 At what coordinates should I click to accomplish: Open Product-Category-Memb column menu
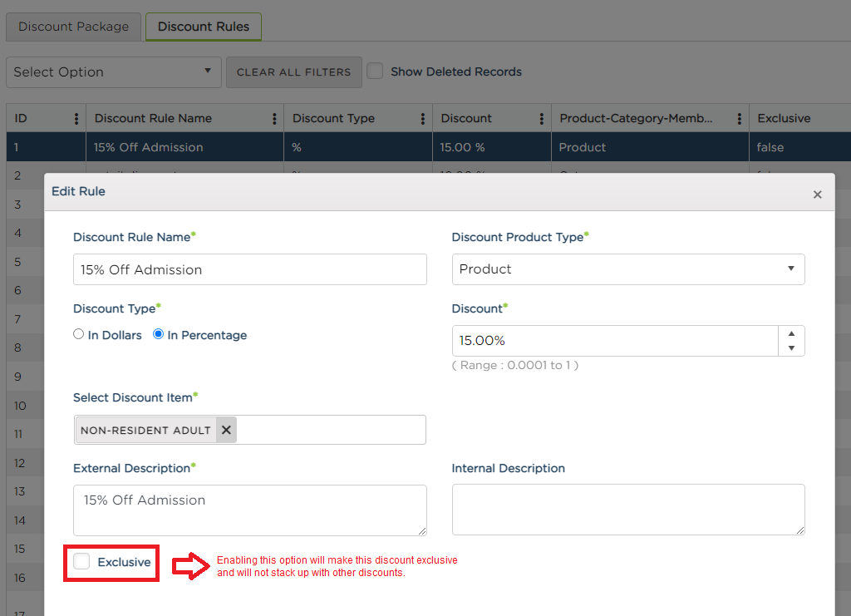739,118
